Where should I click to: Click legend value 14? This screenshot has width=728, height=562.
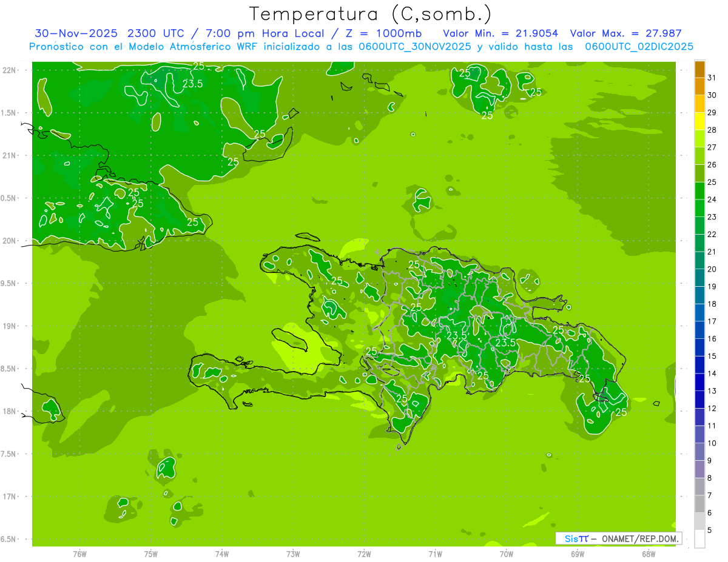712,373
